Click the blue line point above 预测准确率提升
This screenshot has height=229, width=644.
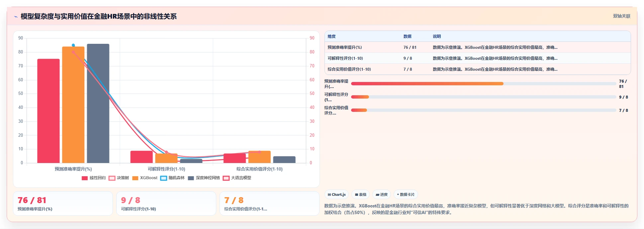(73, 45)
